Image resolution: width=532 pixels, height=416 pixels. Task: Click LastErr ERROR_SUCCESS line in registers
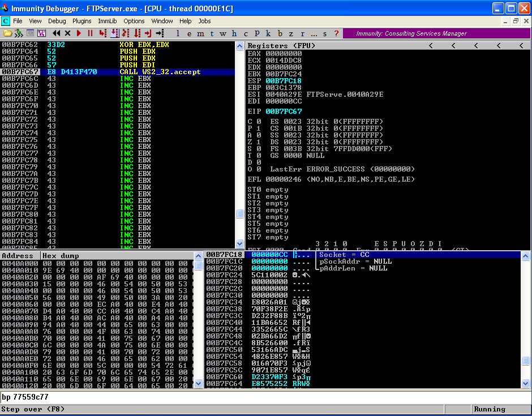pyautogui.click(x=342, y=169)
